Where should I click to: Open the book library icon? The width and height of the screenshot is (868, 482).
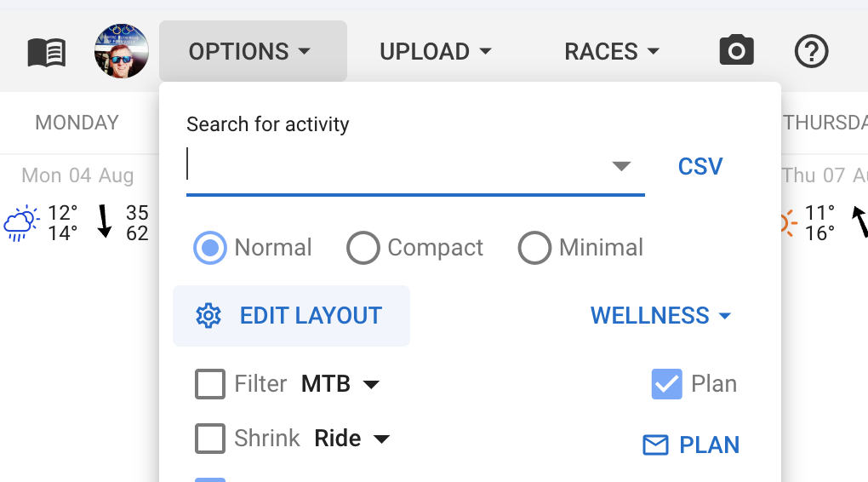[x=47, y=52]
